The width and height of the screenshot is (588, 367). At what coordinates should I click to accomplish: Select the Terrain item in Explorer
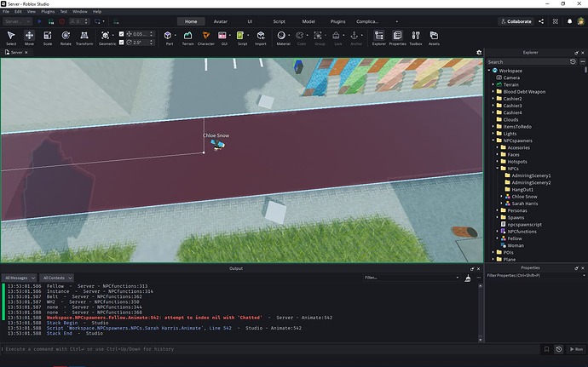point(510,84)
